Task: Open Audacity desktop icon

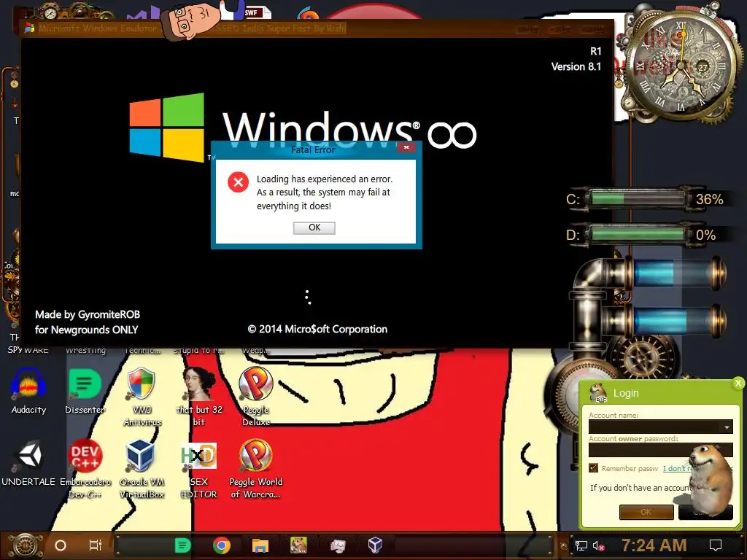Action: click(x=28, y=391)
